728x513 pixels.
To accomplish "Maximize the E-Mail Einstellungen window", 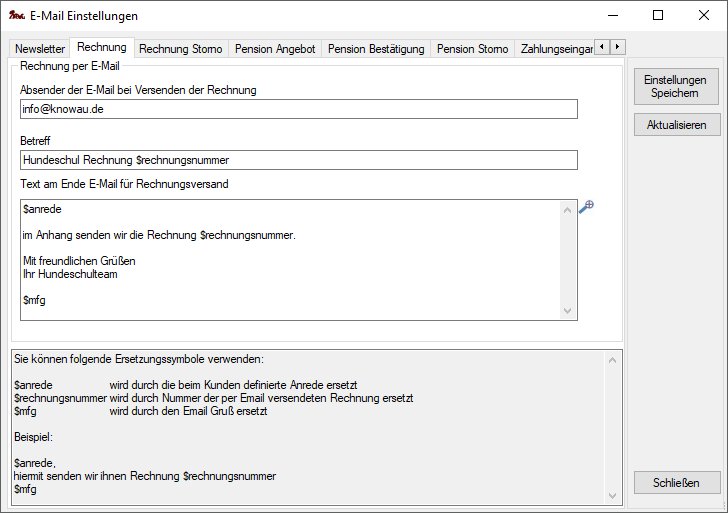I will (657, 15).
